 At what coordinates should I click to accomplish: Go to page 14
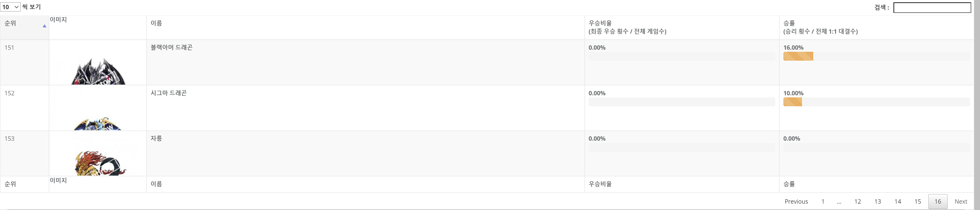[x=898, y=201]
